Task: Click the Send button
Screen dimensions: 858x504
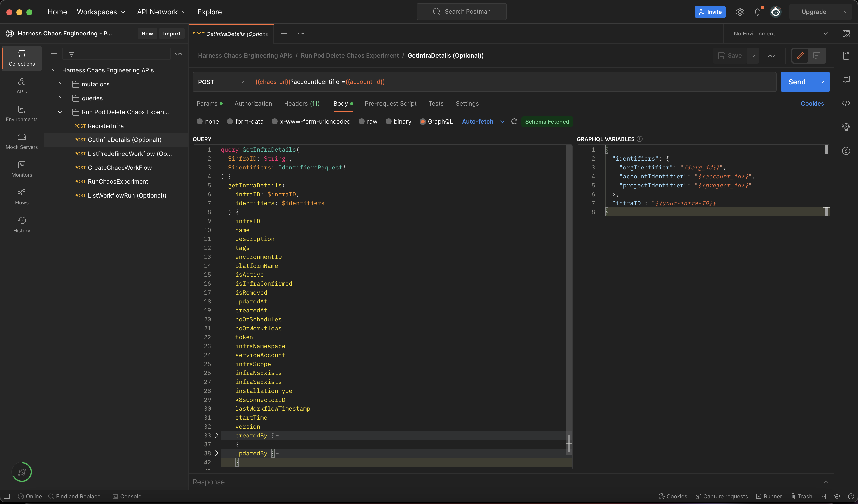Action: point(797,82)
